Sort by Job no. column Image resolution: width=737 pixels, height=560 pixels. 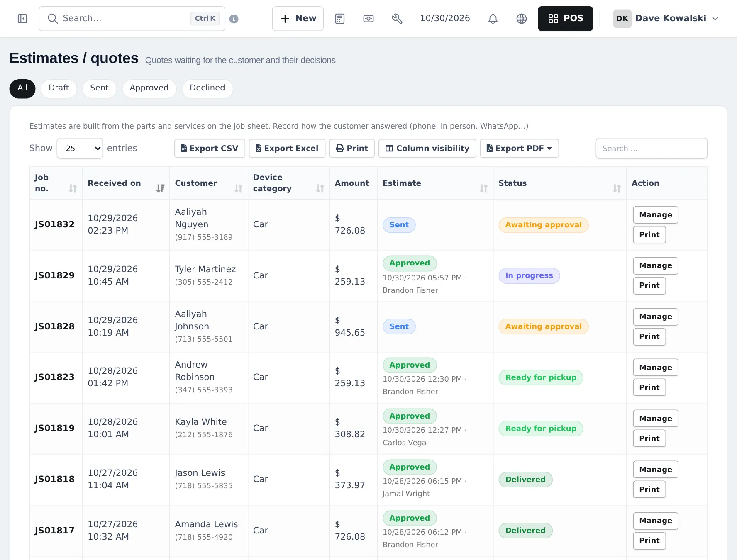click(56, 183)
